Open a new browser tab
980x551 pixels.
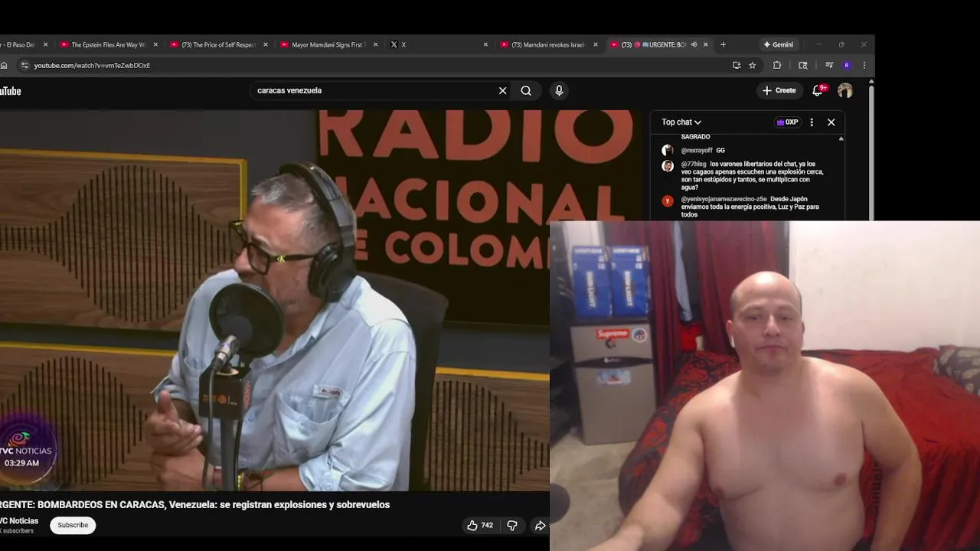[x=723, y=44]
